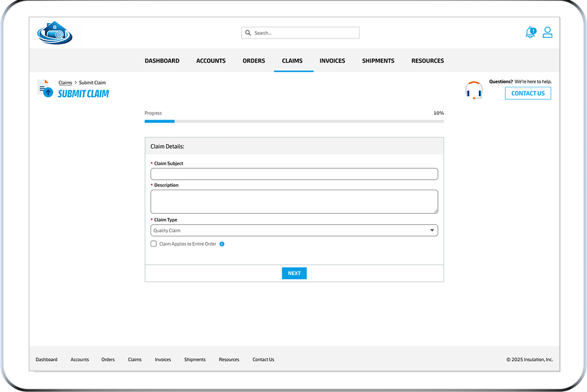
Task: Click the Submit Claim document icon
Action: tap(45, 88)
